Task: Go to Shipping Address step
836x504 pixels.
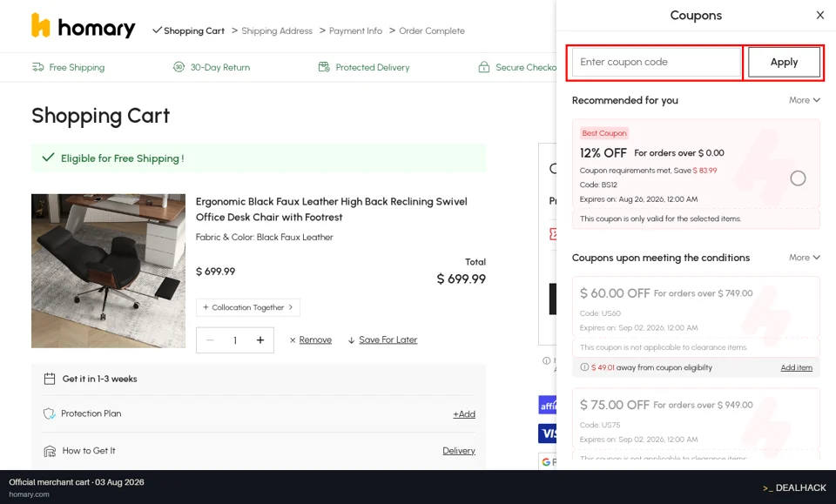Action: coord(277,30)
